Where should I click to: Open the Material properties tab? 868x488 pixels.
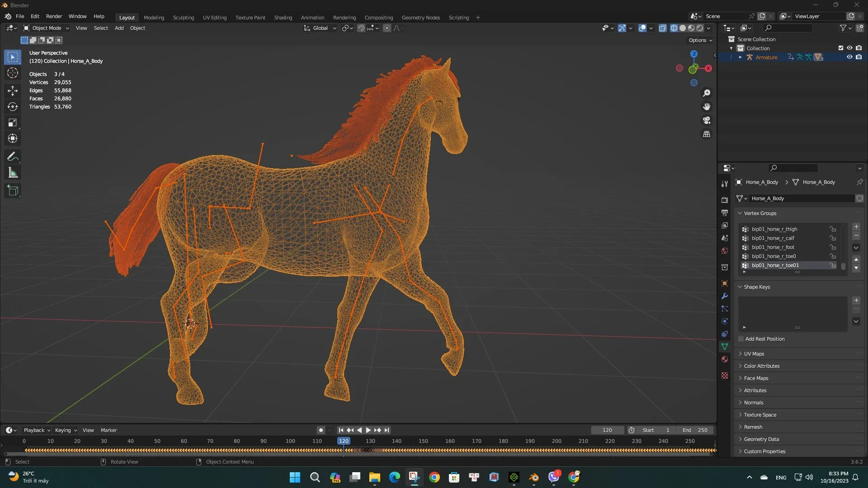725,359
